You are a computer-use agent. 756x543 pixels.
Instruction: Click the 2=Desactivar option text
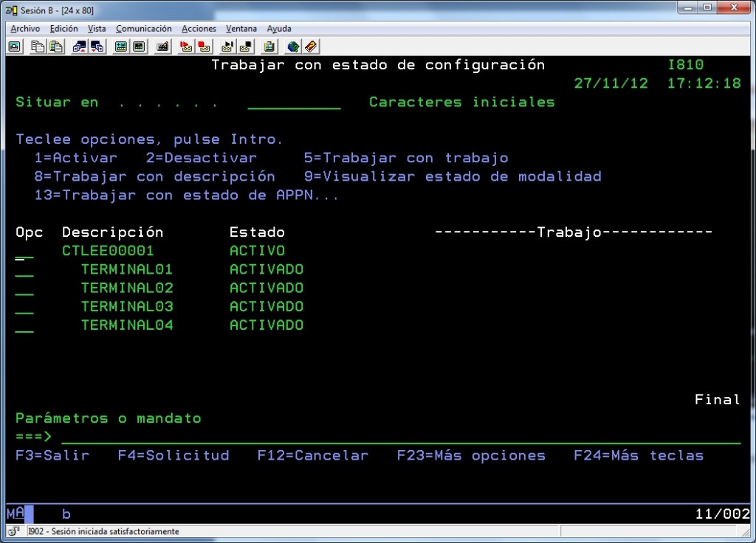click(202, 158)
